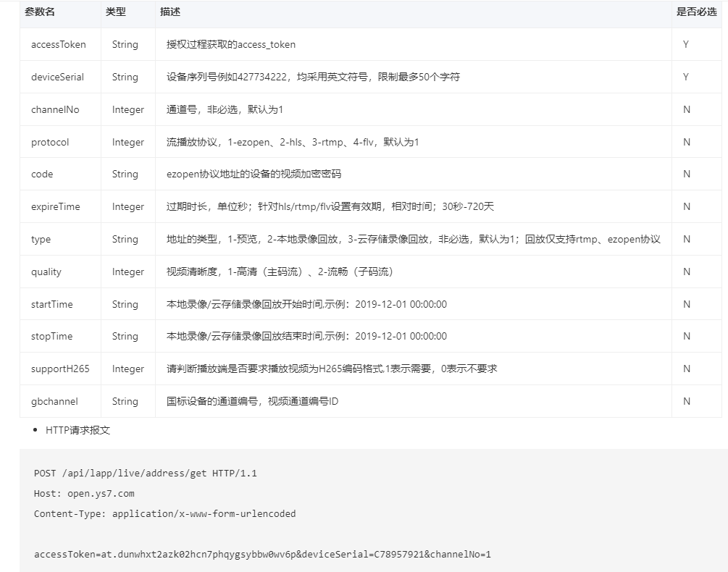Select the quality parameter name
Image resolution: width=728 pixels, height=572 pixels.
coord(46,272)
